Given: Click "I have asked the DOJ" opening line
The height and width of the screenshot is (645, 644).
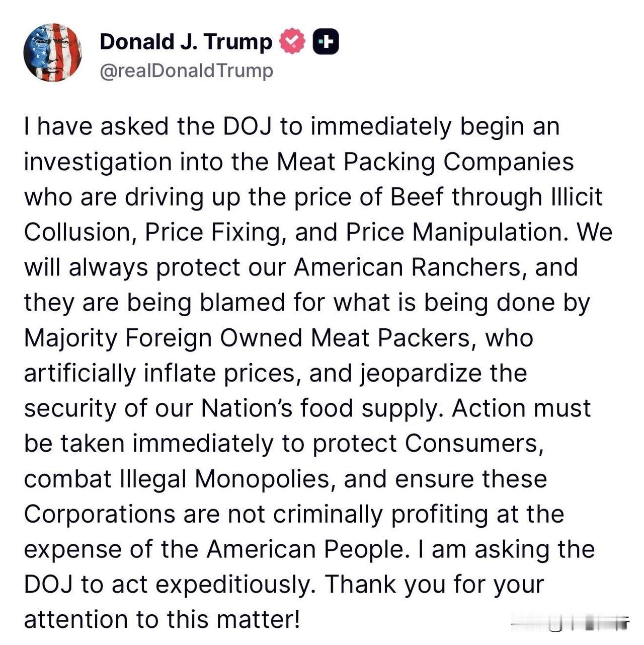Looking at the screenshot, I should 147,127.
